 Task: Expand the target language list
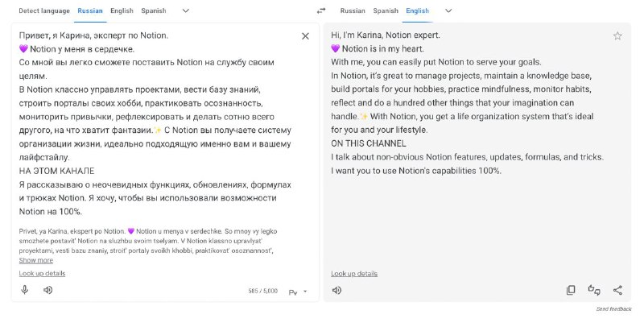pos(448,10)
